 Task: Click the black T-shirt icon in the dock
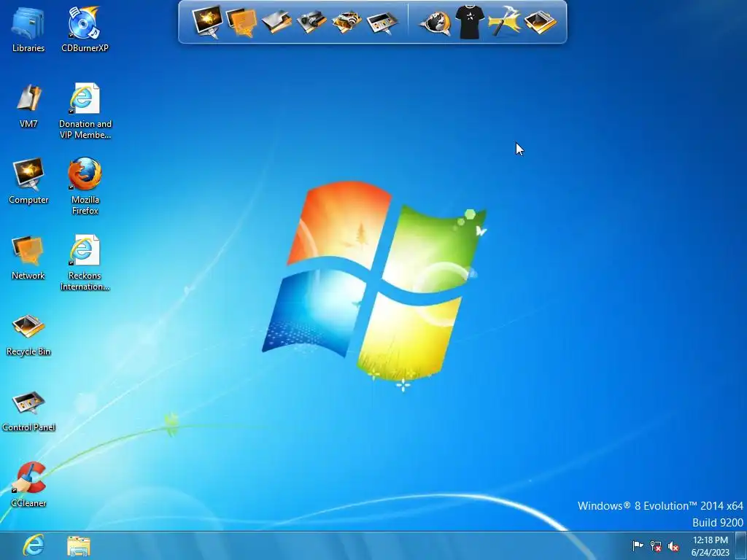coord(469,22)
